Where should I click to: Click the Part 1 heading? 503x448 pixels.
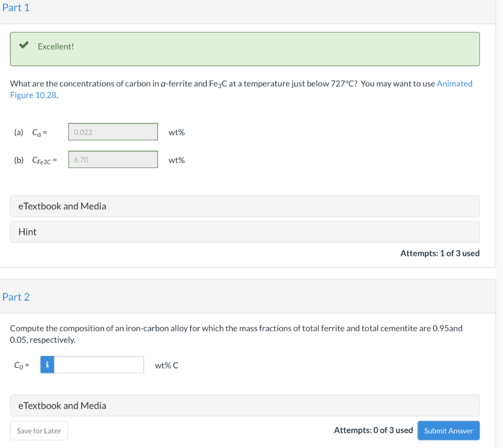coord(16,8)
